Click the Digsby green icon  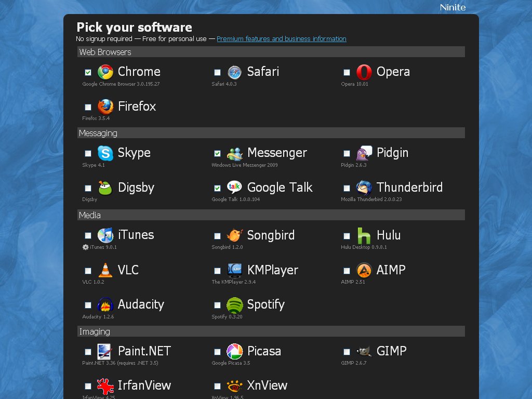(105, 188)
